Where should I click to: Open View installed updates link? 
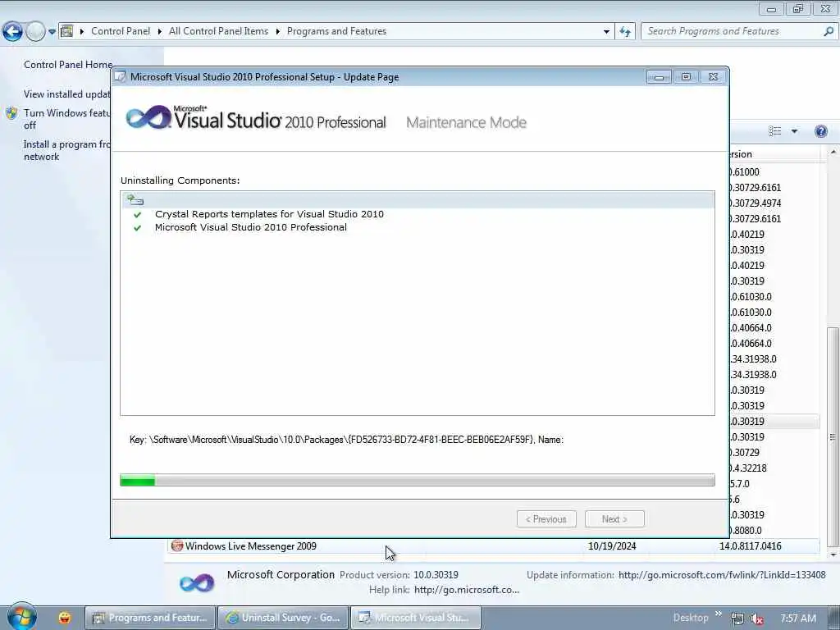[x=67, y=94]
